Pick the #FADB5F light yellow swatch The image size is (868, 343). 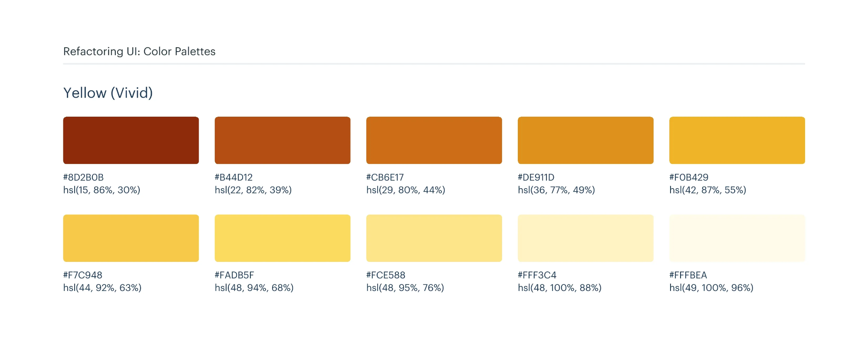[282, 238]
